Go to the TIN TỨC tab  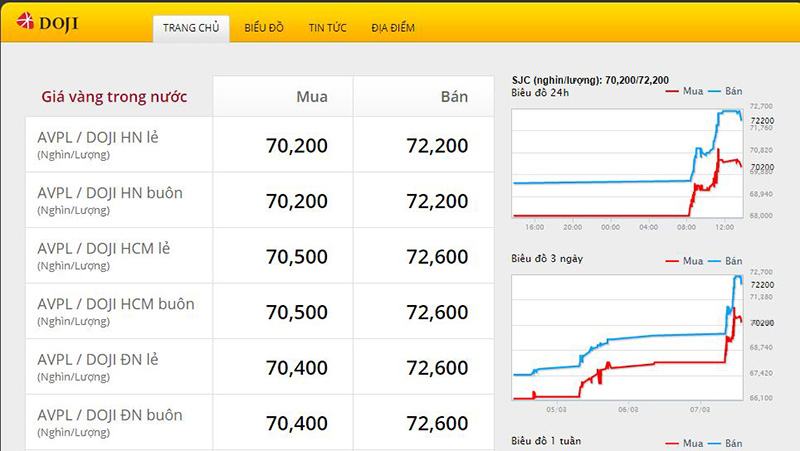tap(327, 28)
